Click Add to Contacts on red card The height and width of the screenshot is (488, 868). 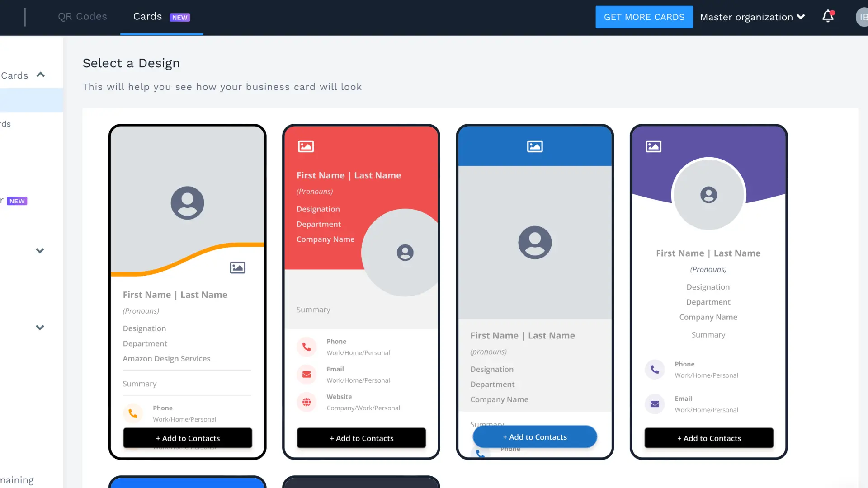pos(361,438)
